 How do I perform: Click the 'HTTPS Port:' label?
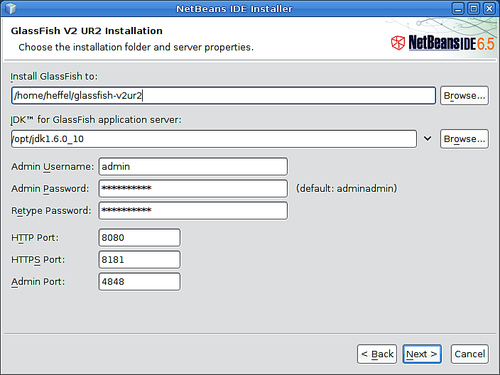(x=38, y=259)
